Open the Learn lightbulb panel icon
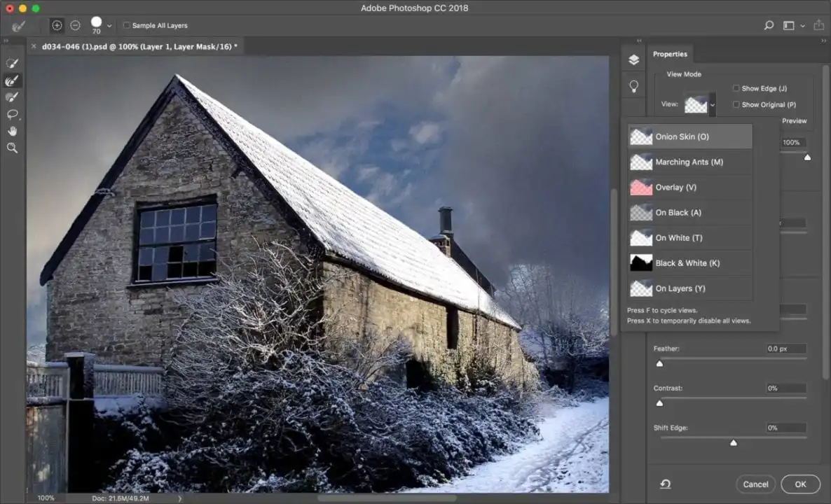The width and height of the screenshot is (831, 504). coord(634,86)
